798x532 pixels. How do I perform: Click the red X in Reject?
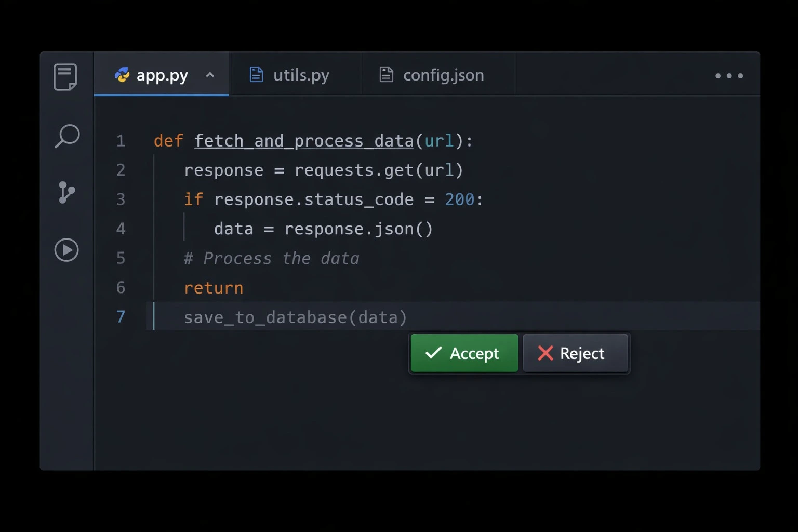(x=546, y=353)
